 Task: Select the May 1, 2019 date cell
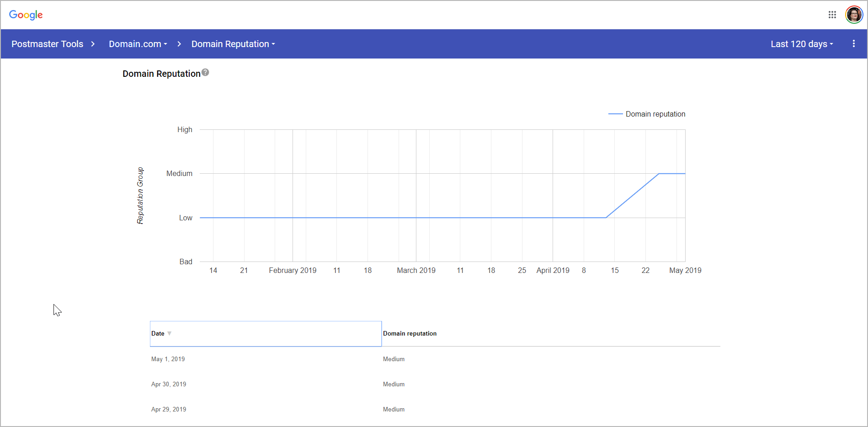tap(168, 359)
